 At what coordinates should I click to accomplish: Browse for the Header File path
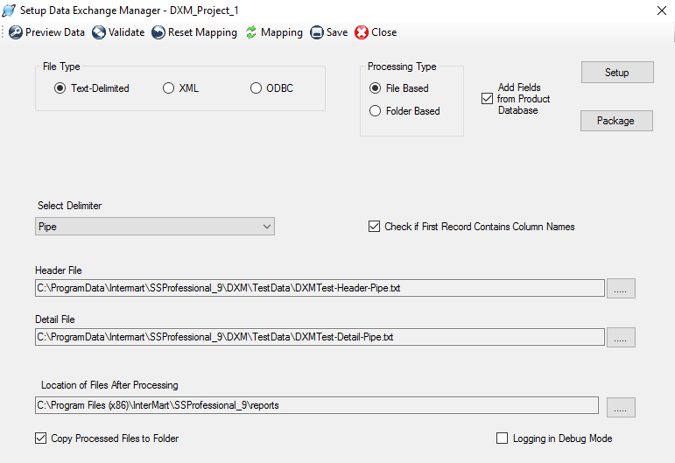pos(621,289)
